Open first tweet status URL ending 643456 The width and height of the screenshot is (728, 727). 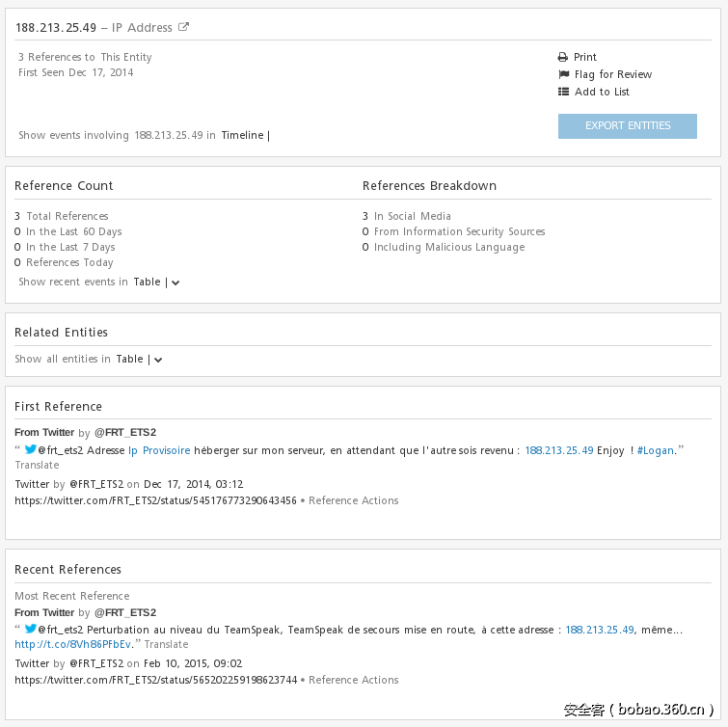click(155, 500)
